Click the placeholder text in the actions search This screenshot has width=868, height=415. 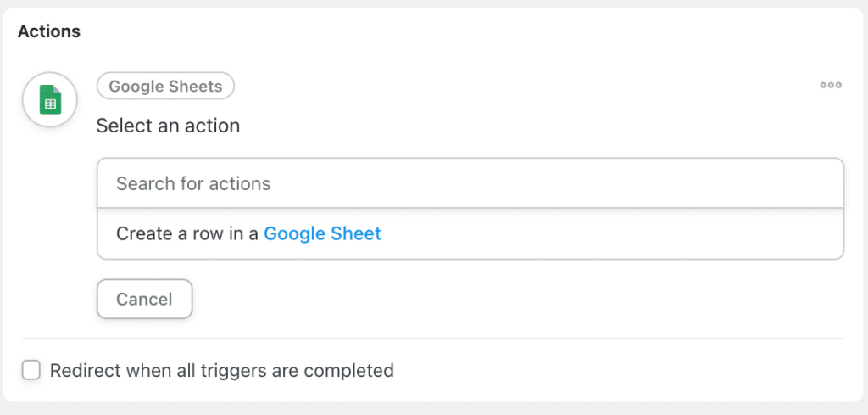click(x=193, y=183)
